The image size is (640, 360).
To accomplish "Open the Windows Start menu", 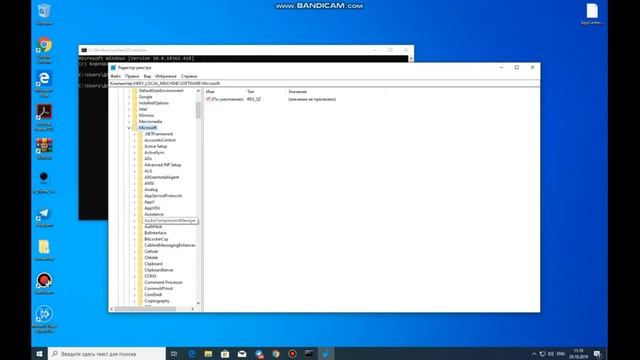I will tap(40, 354).
